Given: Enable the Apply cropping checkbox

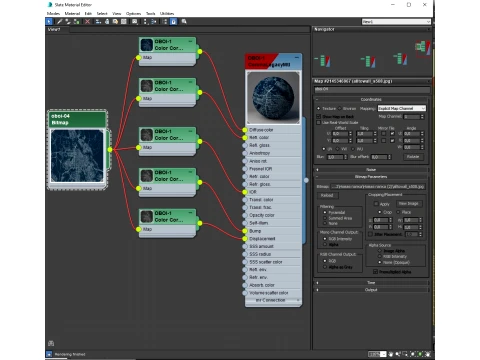Looking at the screenshot, I should click(376, 204).
